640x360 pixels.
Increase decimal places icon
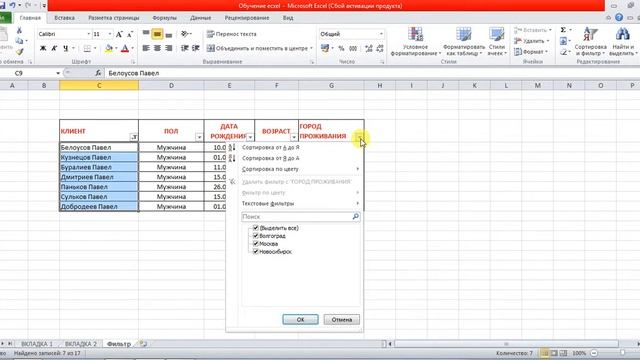(369, 49)
